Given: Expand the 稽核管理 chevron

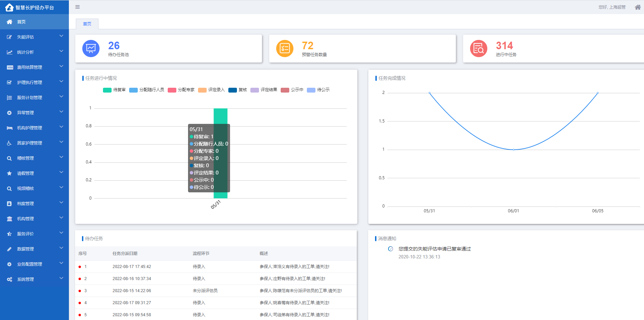Looking at the screenshot, I should click(x=61, y=157).
